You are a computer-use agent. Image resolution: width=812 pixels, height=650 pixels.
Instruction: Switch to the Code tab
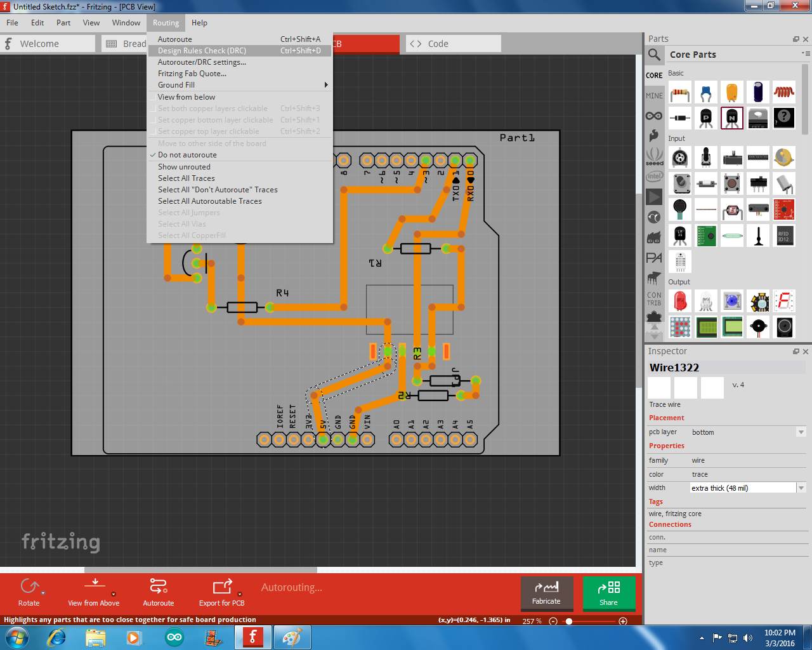click(453, 44)
